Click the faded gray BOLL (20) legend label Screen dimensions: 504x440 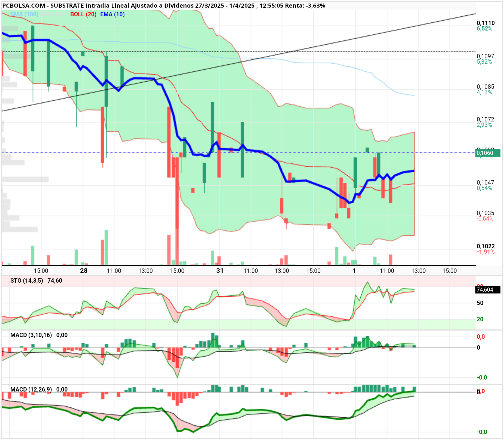pos(54,14)
